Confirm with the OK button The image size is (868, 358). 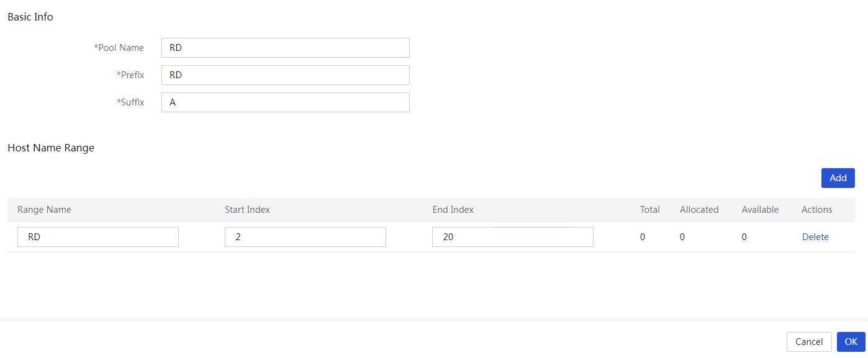tap(851, 342)
